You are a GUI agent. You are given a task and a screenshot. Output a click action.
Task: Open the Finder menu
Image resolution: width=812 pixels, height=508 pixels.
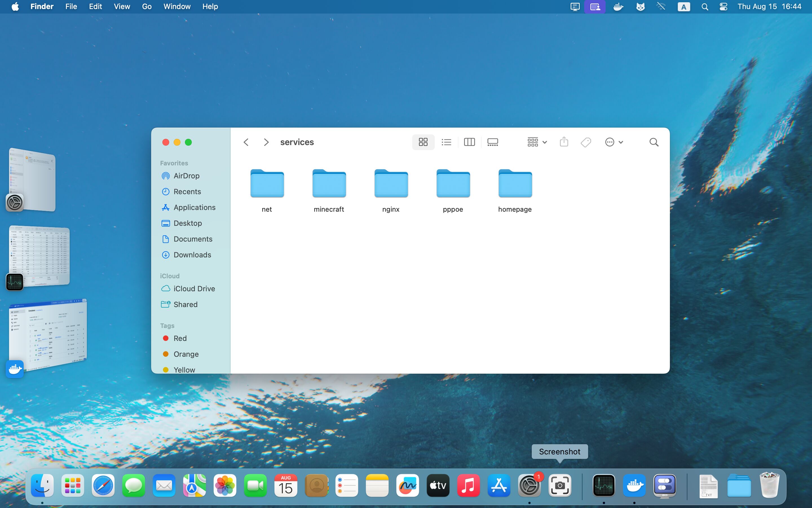(x=42, y=6)
